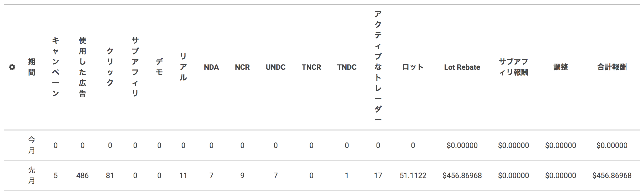Sort by the NCR column

pyautogui.click(x=242, y=67)
